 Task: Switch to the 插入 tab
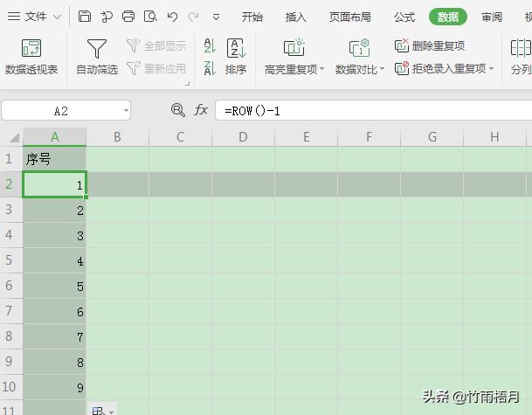click(x=295, y=17)
